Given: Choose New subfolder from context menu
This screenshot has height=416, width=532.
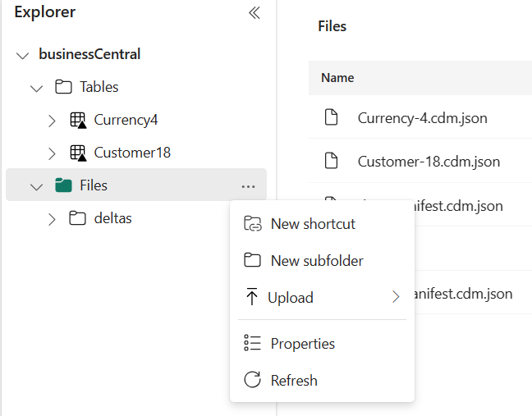Looking at the screenshot, I should 322,261.
